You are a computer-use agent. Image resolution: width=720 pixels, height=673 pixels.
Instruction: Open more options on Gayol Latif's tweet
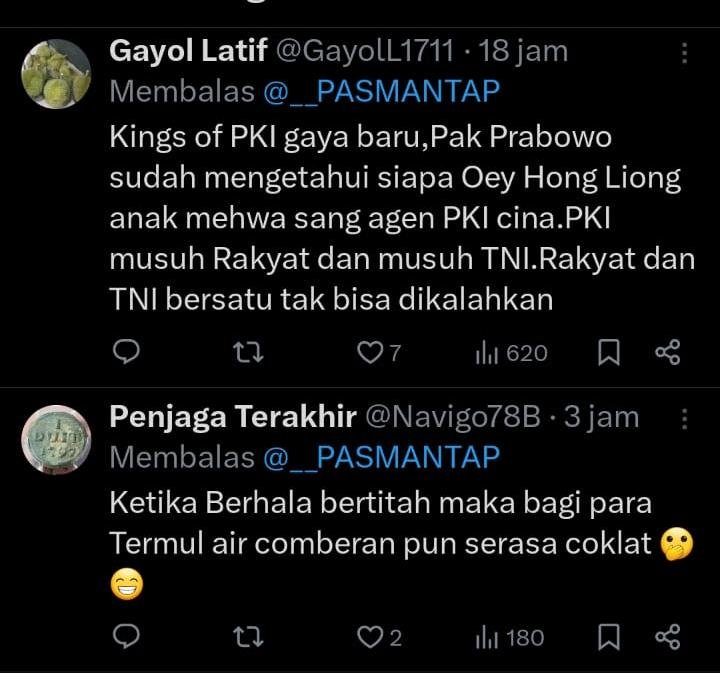click(684, 53)
